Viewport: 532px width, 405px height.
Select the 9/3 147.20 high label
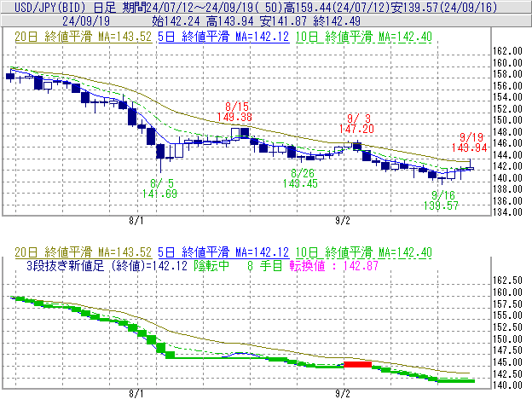(x=356, y=124)
